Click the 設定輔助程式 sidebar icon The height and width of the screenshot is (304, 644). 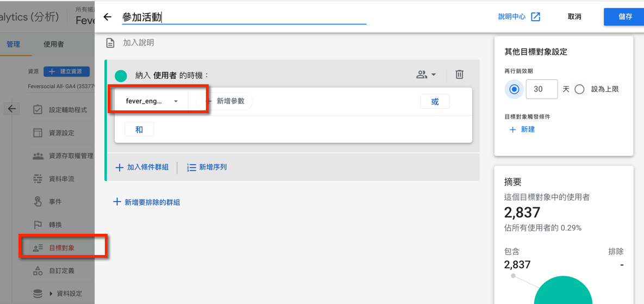(x=37, y=110)
